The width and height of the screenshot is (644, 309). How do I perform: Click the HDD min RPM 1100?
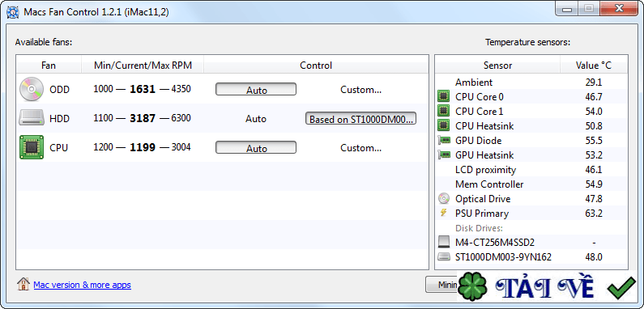[103, 118]
